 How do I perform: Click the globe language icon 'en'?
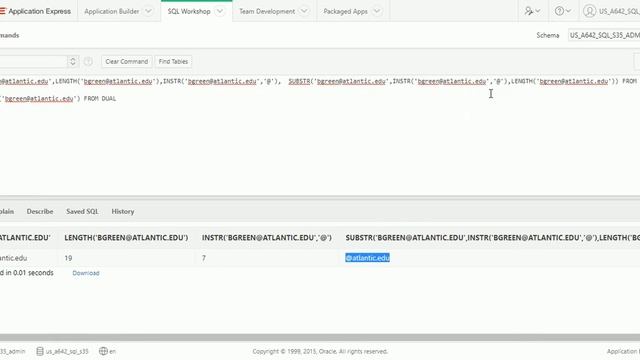[103, 351]
